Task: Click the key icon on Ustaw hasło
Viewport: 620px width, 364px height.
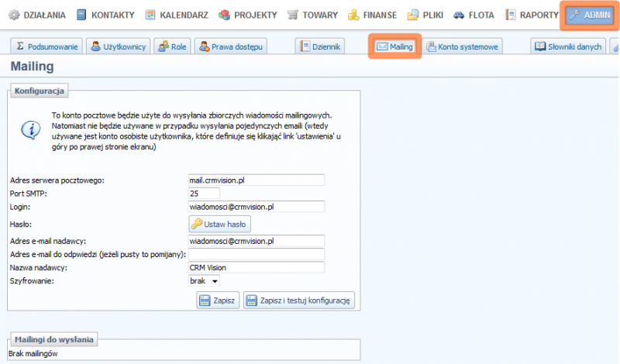Action: pyautogui.click(x=197, y=224)
